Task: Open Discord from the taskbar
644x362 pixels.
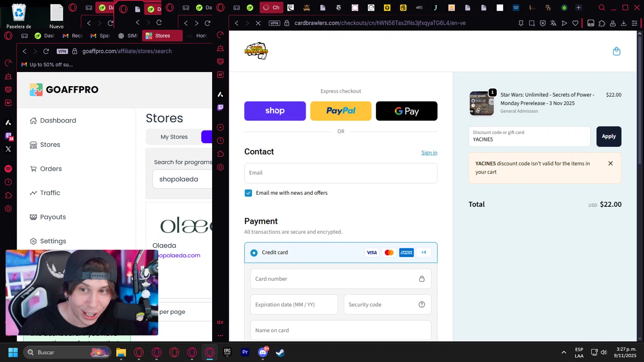Action: pos(263,353)
